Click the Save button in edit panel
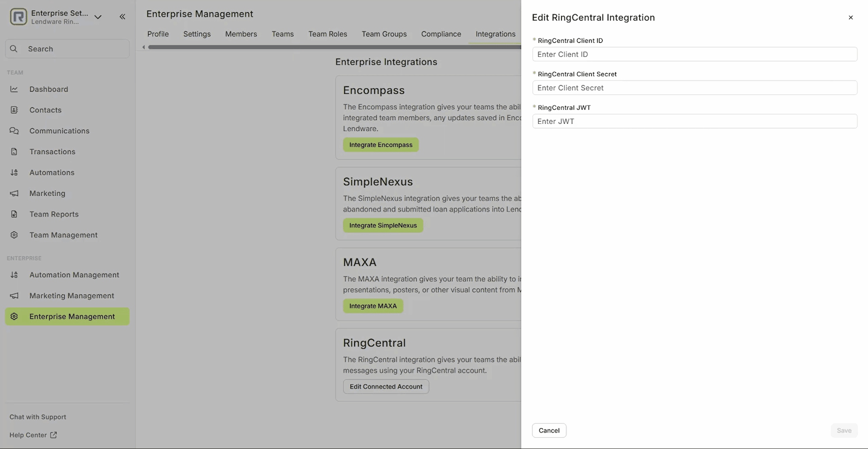Viewport: 868px width, 449px height. click(844, 430)
